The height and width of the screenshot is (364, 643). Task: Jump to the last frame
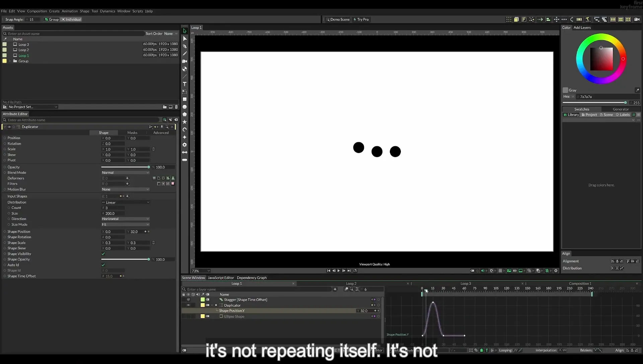click(x=349, y=271)
